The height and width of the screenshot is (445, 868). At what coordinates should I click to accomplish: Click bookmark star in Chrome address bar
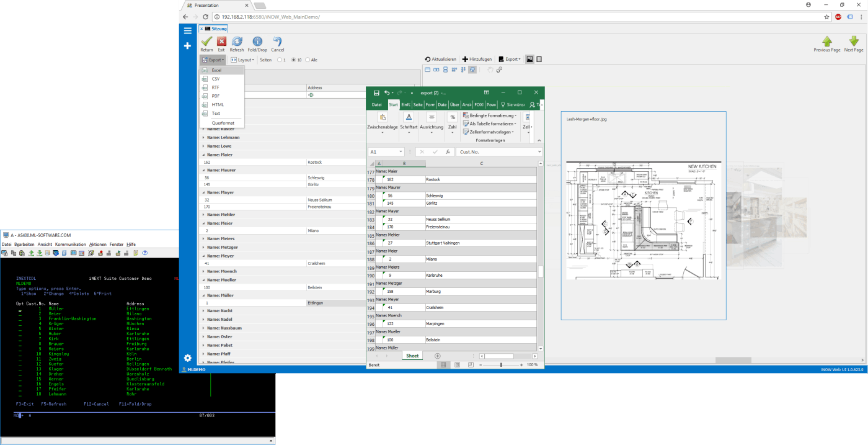[x=827, y=17]
